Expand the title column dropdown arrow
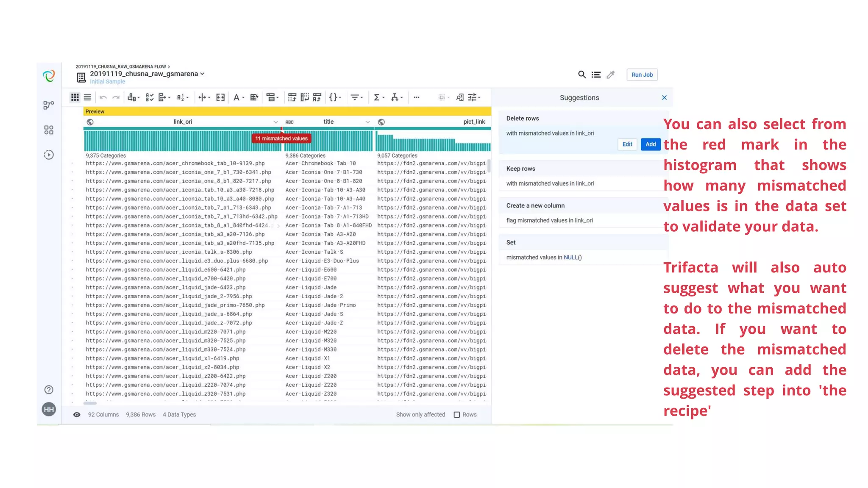 tap(368, 122)
